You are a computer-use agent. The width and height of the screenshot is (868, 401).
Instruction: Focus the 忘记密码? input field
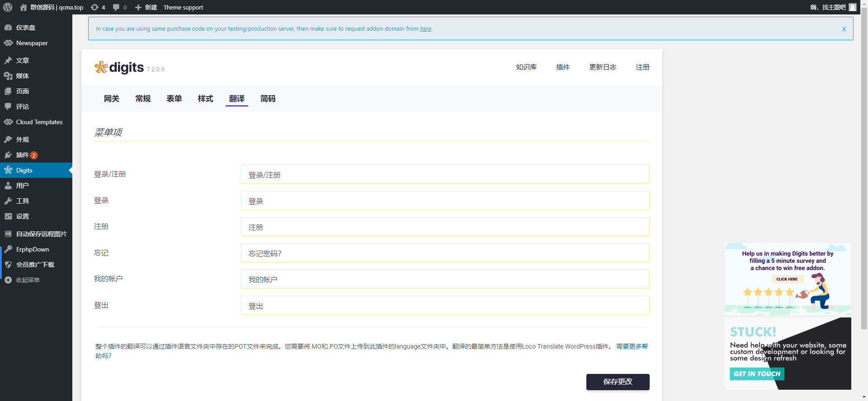(x=445, y=253)
